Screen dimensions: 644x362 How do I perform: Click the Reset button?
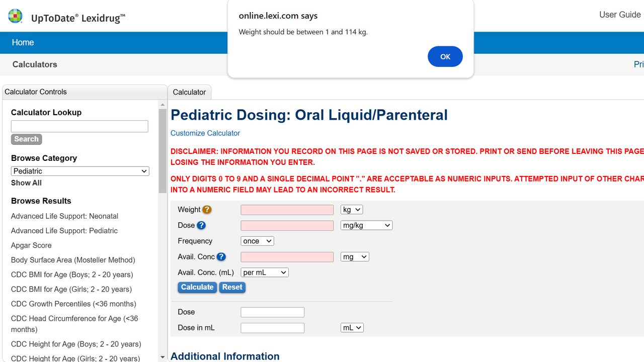point(232,287)
